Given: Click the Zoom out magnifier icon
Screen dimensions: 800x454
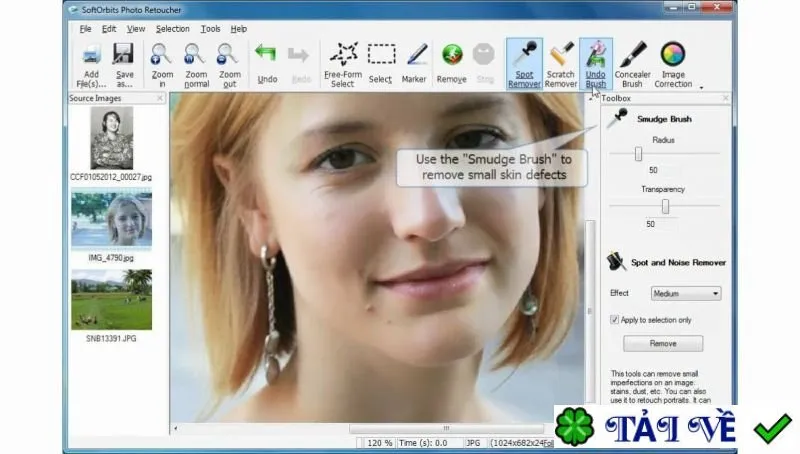Looking at the screenshot, I should tap(228, 55).
